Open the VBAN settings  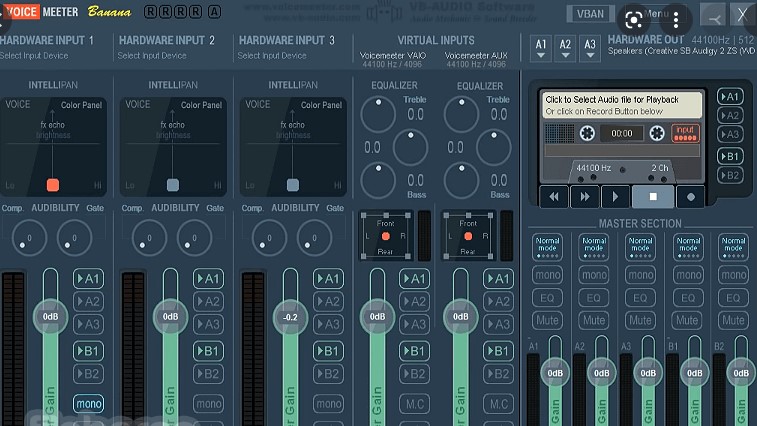pyautogui.click(x=590, y=14)
